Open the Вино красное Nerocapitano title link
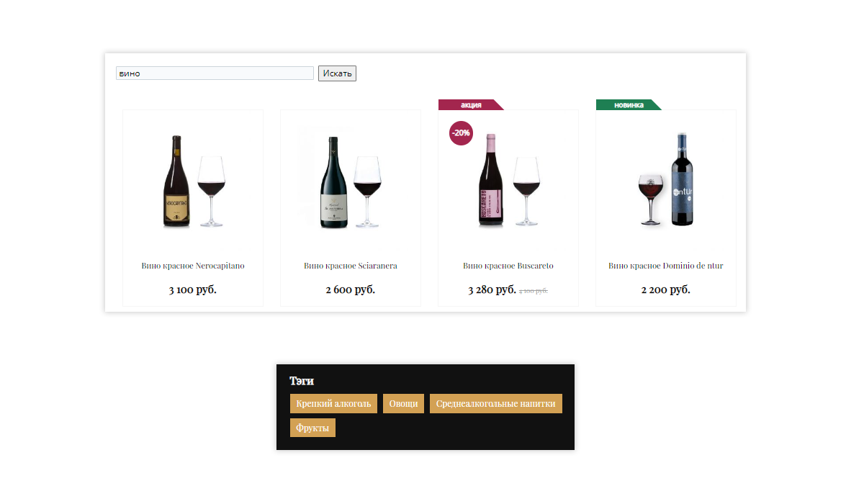The width and height of the screenshot is (864, 504). [193, 266]
